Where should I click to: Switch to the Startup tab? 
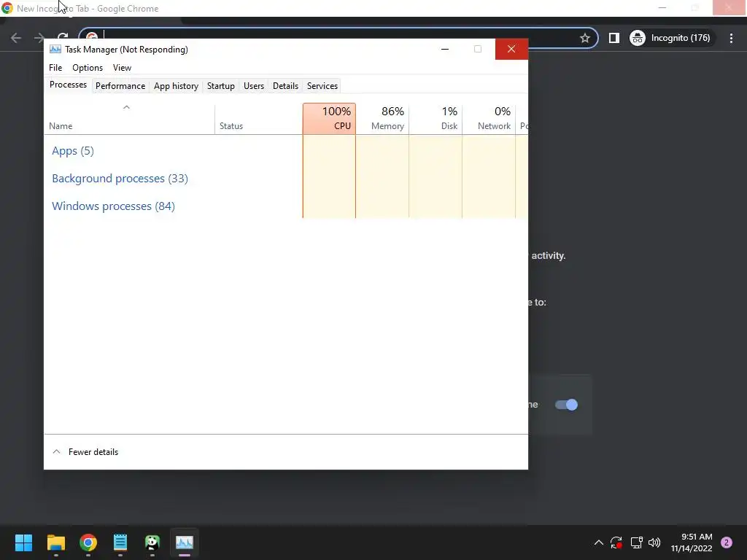pyautogui.click(x=220, y=86)
